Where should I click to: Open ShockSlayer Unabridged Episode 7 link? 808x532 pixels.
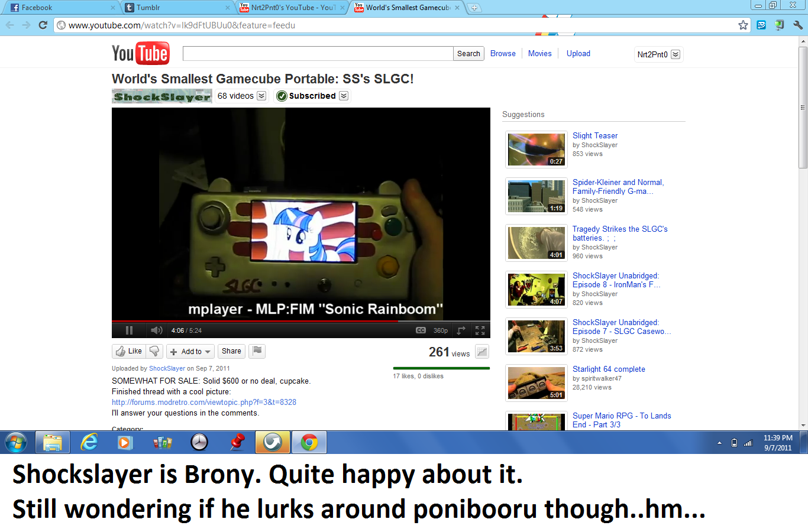click(x=622, y=327)
